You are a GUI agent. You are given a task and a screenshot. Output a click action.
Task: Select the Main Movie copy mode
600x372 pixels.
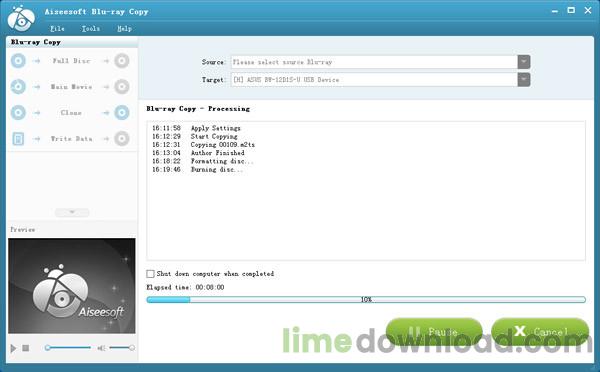[x=72, y=87]
